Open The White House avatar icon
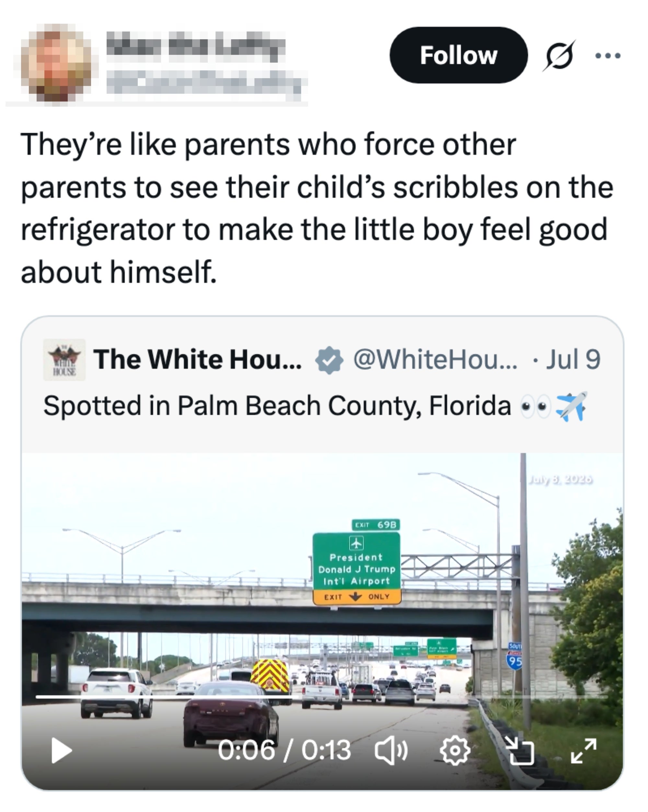The width and height of the screenshot is (648, 812). click(64, 359)
